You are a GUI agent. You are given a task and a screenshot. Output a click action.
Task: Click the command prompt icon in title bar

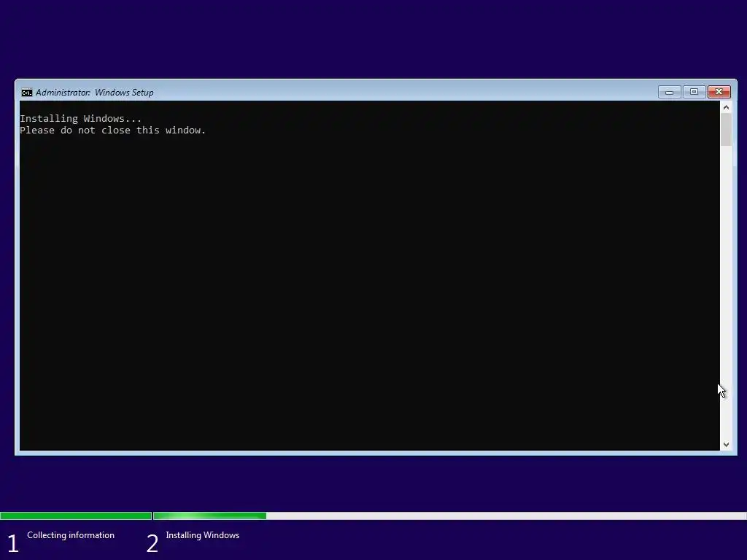tap(27, 93)
